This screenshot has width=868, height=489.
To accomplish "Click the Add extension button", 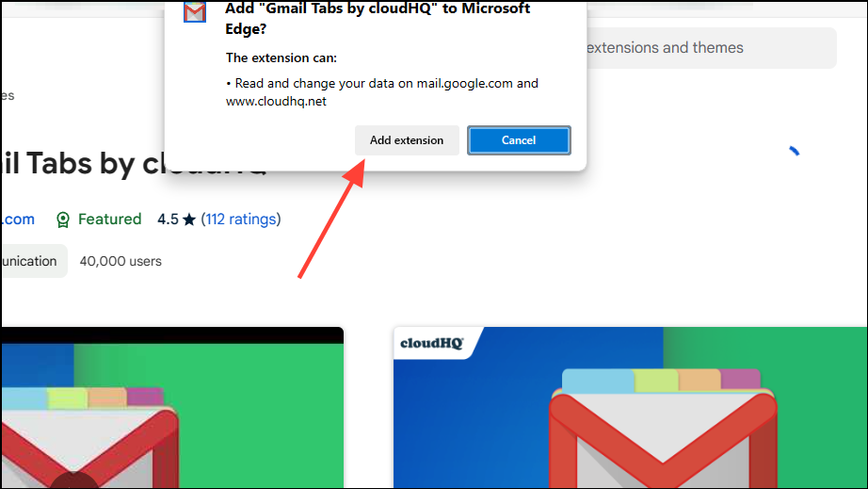I will tap(407, 140).
